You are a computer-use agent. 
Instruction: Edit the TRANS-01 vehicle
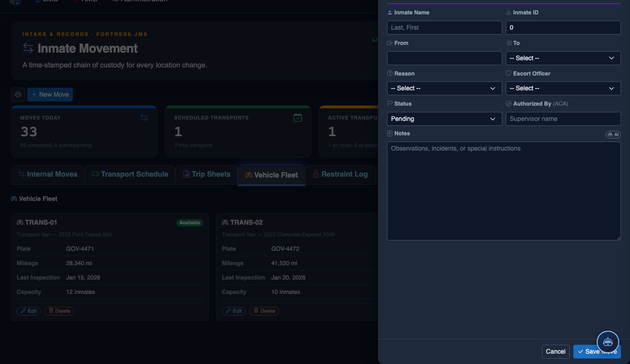pyautogui.click(x=29, y=311)
